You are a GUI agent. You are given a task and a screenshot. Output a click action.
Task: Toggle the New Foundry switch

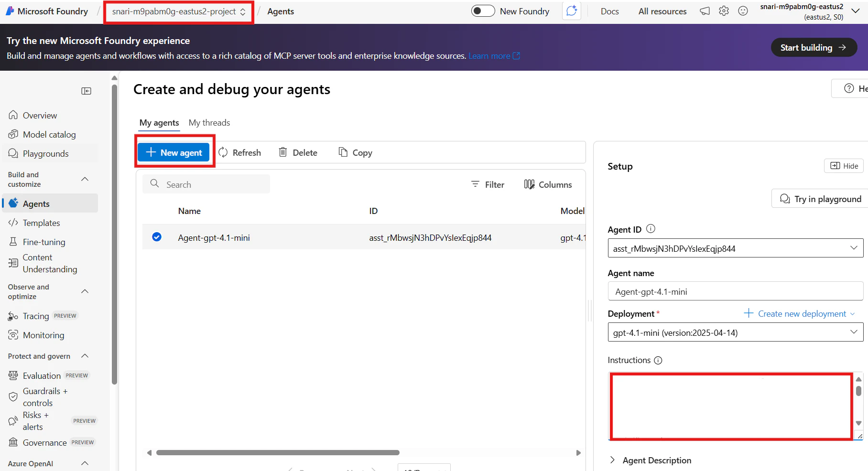pos(483,11)
